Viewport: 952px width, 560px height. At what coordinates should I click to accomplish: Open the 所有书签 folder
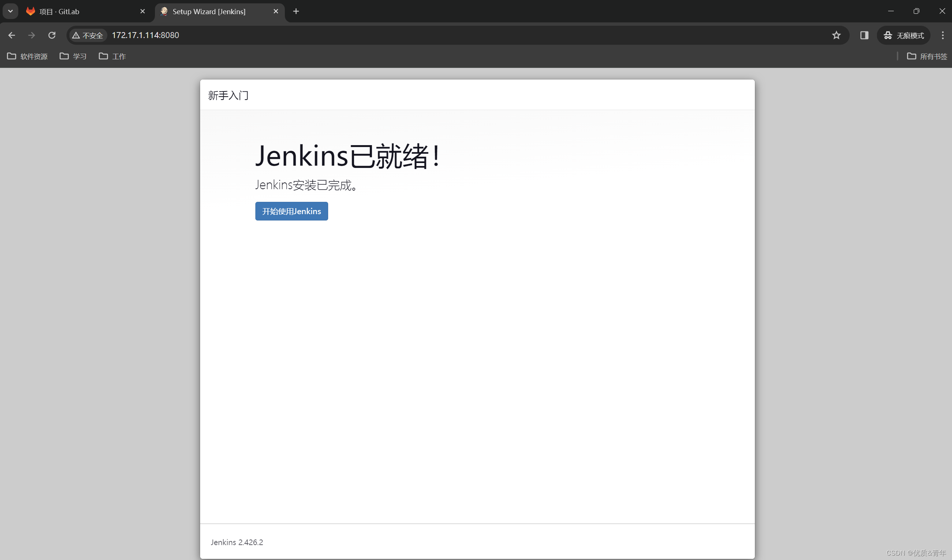[x=927, y=56]
